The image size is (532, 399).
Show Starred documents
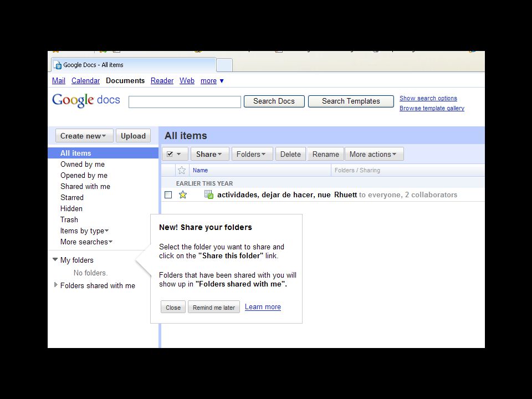click(x=72, y=197)
